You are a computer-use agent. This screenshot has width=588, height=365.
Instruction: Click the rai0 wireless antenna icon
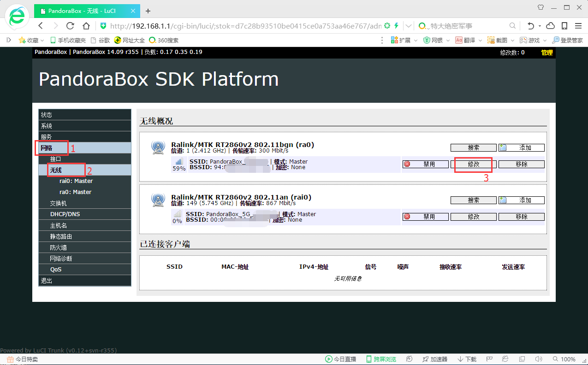click(158, 200)
